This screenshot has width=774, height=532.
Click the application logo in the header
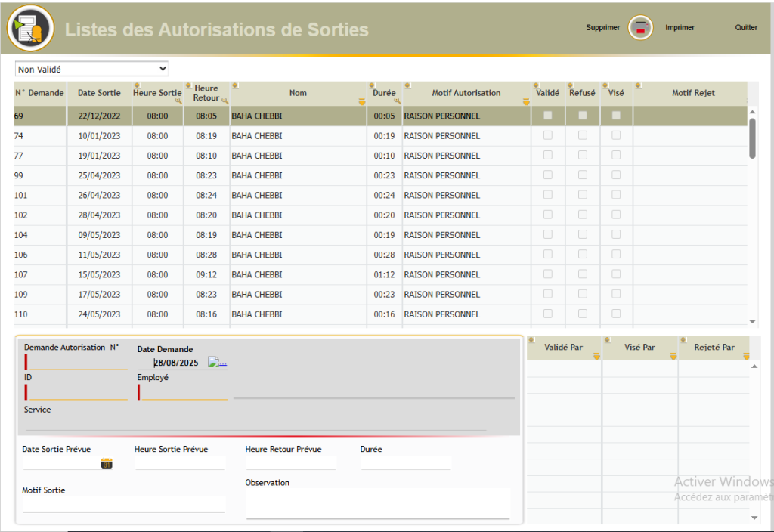pos(30,28)
